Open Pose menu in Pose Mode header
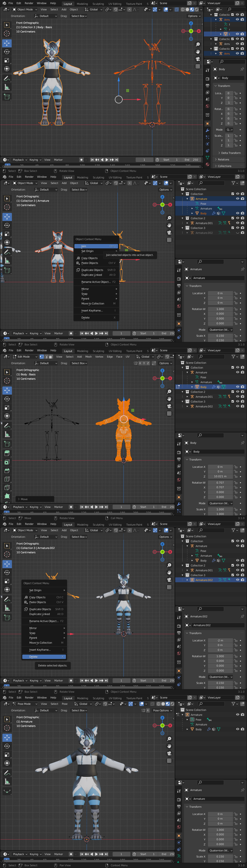Viewport: 247px width, 868px height. pos(65,704)
